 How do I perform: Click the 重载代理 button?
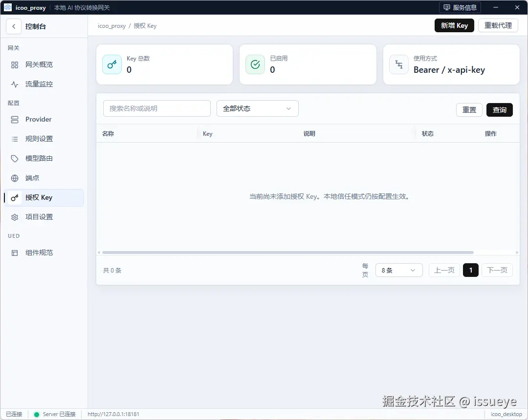498,25
